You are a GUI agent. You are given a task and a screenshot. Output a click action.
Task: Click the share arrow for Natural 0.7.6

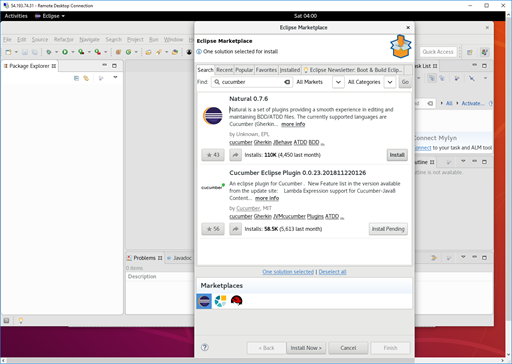pyautogui.click(x=235, y=155)
